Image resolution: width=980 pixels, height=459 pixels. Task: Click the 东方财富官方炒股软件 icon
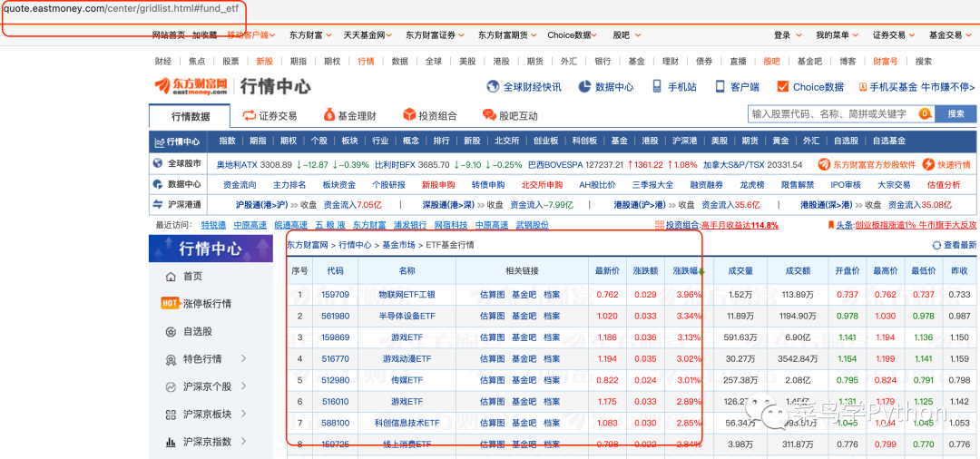click(x=824, y=164)
